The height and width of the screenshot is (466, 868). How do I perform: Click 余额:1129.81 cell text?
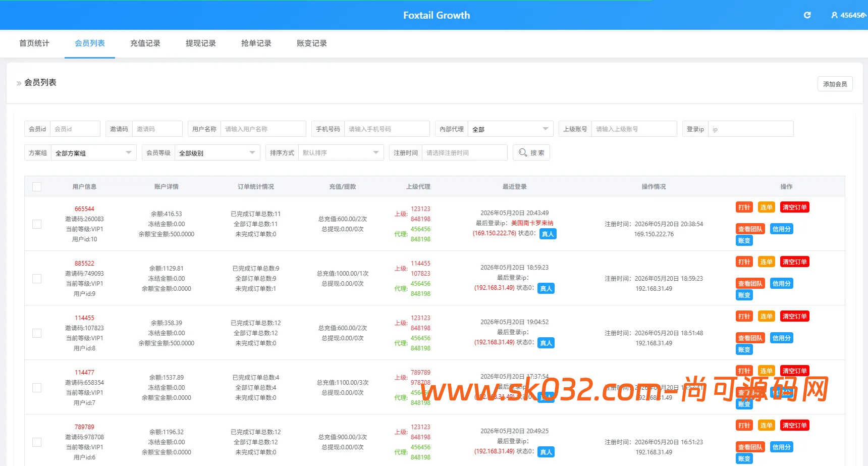pos(166,269)
